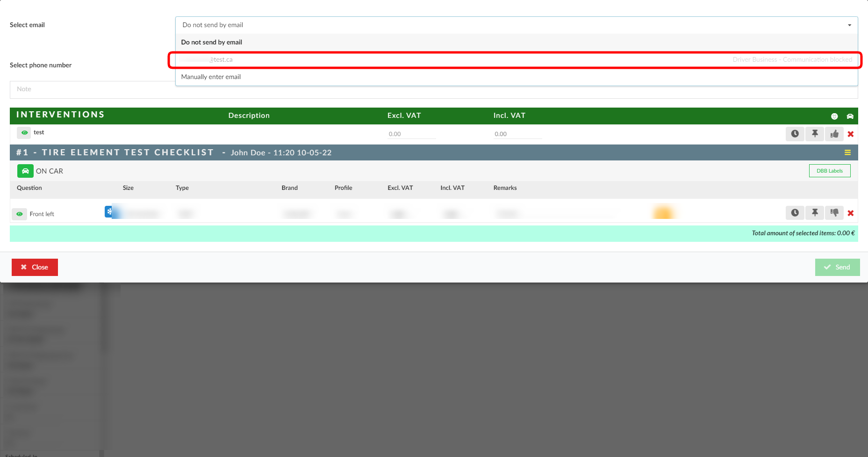
Task: Click the DBB Labels button
Action: (x=829, y=171)
